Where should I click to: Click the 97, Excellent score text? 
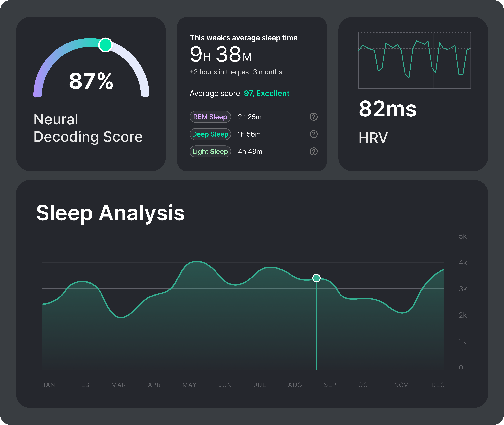(x=266, y=94)
